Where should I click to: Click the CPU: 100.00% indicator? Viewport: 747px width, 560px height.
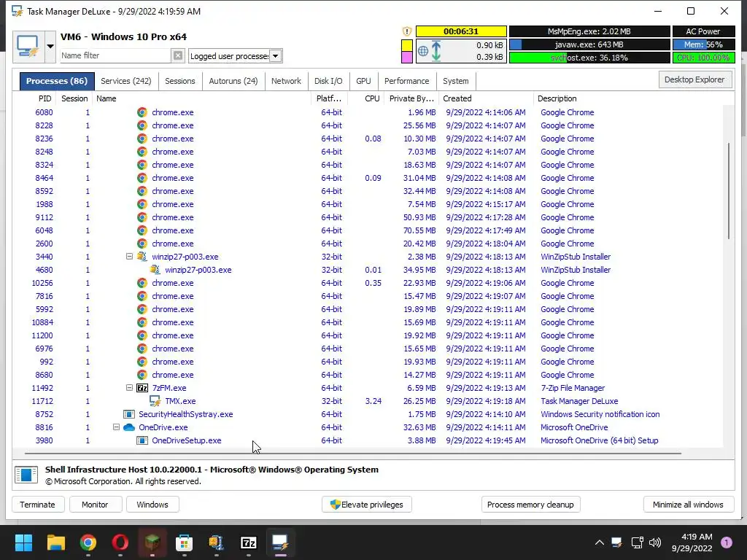pyautogui.click(x=703, y=58)
